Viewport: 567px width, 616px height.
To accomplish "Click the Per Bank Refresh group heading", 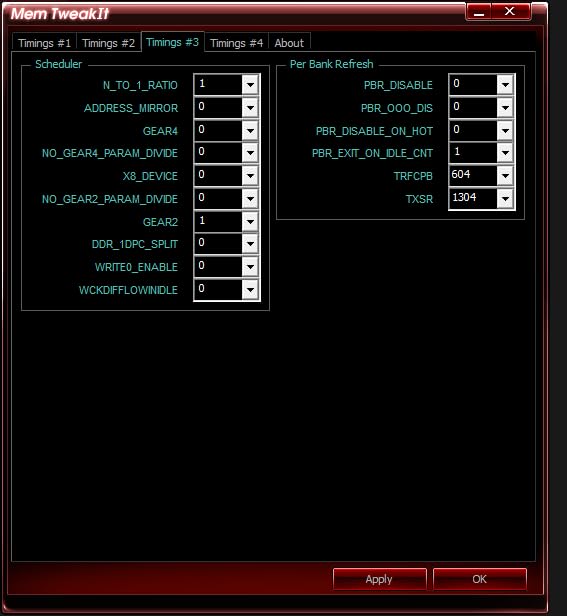I will point(332,64).
